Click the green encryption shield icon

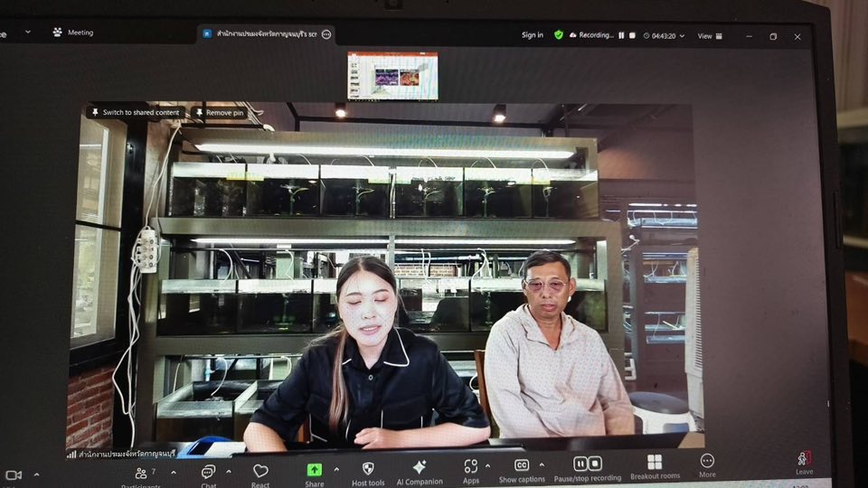point(559,35)
